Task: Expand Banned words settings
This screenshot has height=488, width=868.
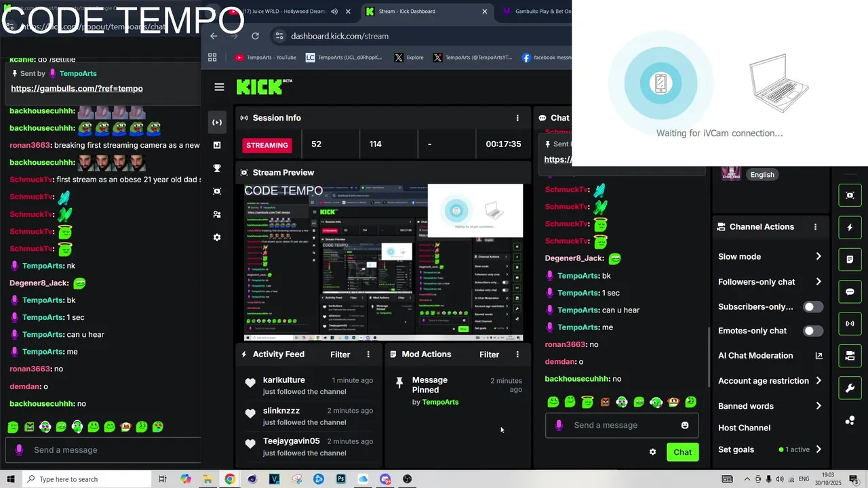Action: coord(818,406)
